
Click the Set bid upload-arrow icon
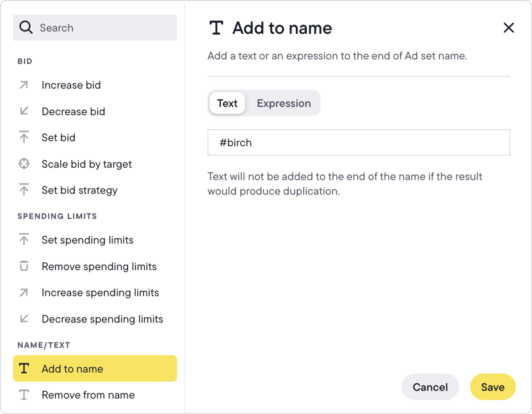click(x=24, y=137)
